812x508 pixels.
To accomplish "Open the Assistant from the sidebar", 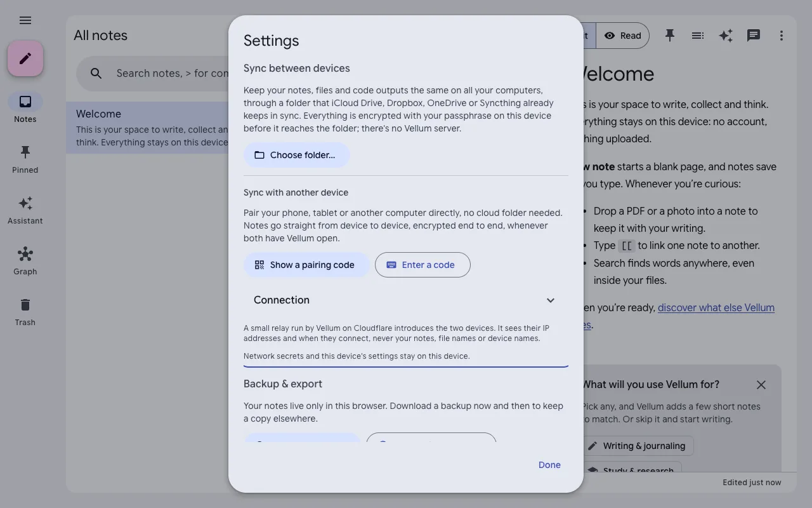I will (x=25, y=210).
